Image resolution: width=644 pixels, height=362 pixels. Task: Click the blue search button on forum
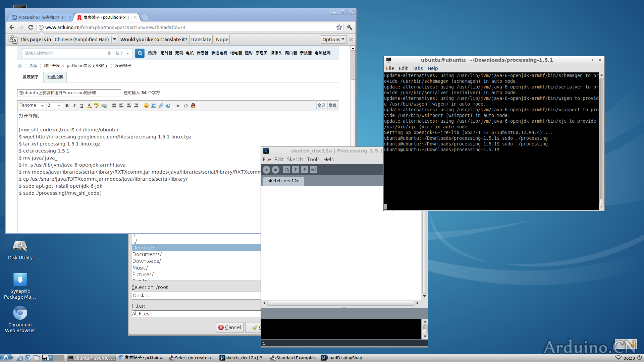click(140, 53)
